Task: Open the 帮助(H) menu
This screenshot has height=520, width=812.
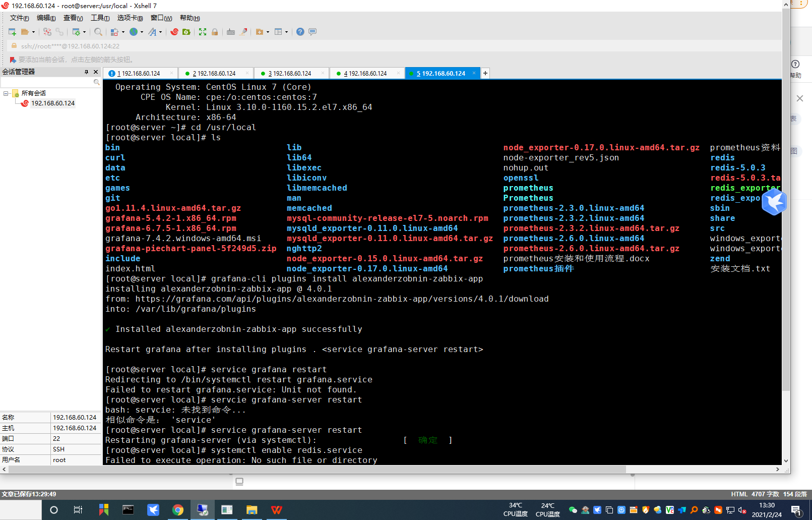Action: point(190,18)
